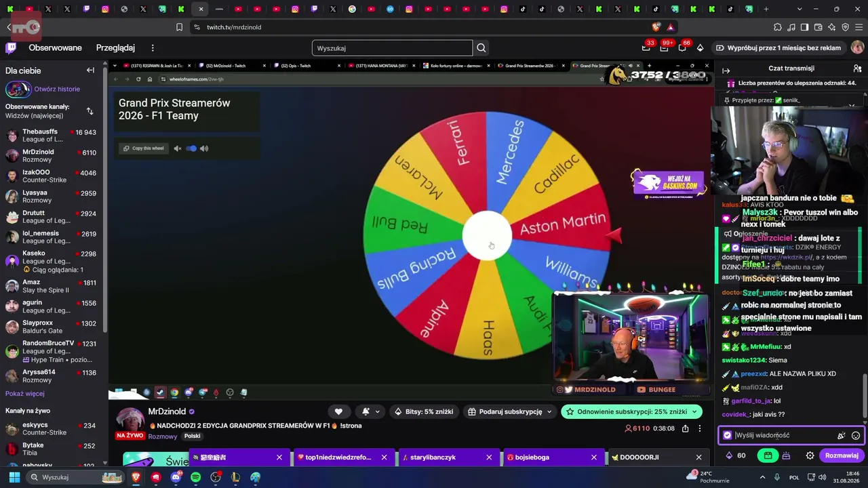The height and width of the screenshot is (488, 868).
Task: Open your profile avatar menu
Action: tap(857, 48)
